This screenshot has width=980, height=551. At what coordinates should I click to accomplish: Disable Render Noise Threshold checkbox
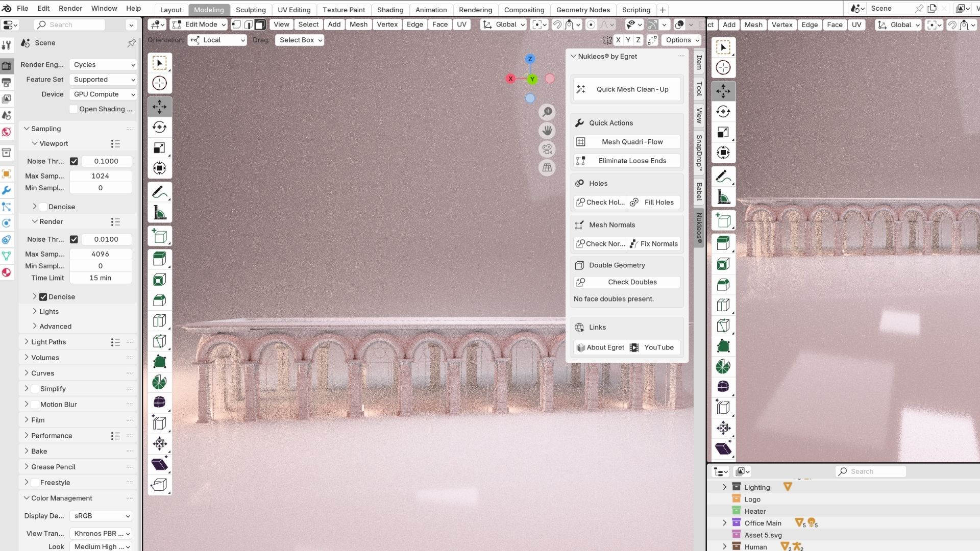click(74, 239)
